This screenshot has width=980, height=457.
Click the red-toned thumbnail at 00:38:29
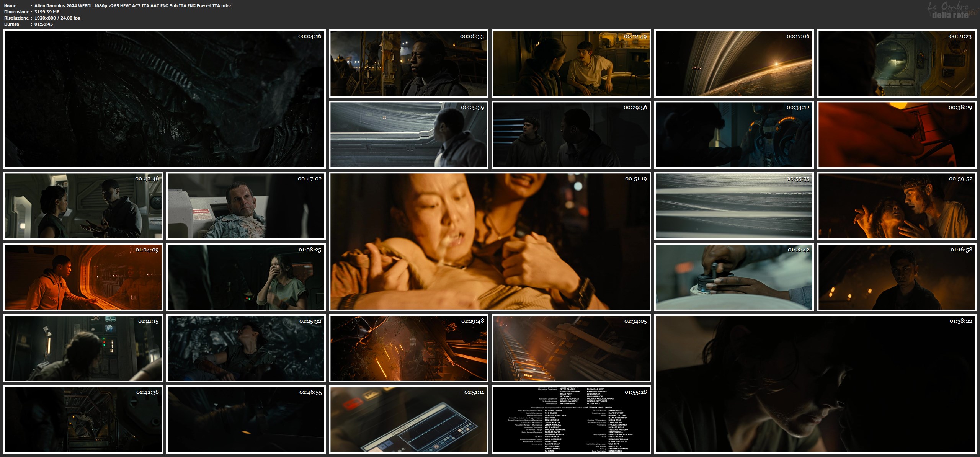(x=897, y=135)
